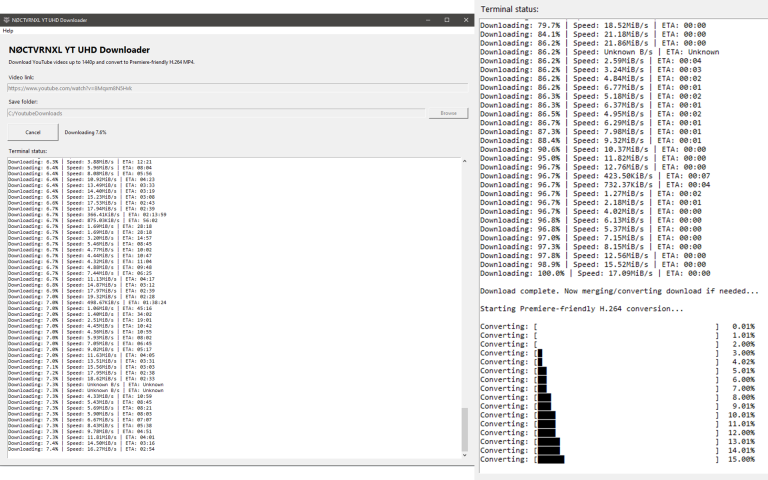Click the 'Converting' line showing 12.00%

click(x=618, y=432)
